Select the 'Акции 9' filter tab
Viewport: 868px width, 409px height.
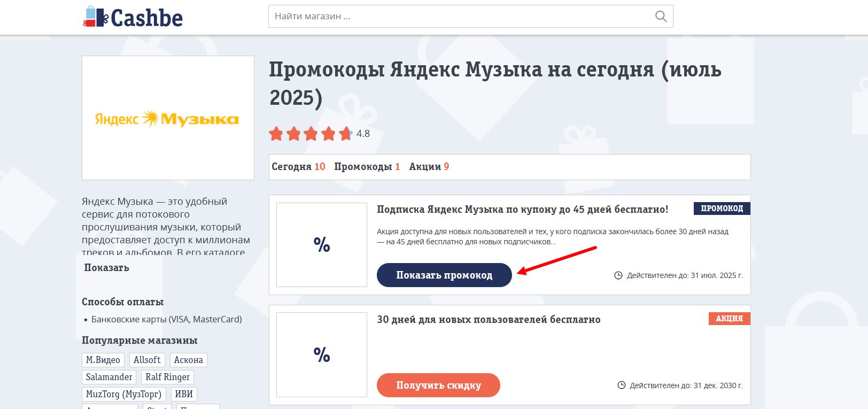(429, 167)
